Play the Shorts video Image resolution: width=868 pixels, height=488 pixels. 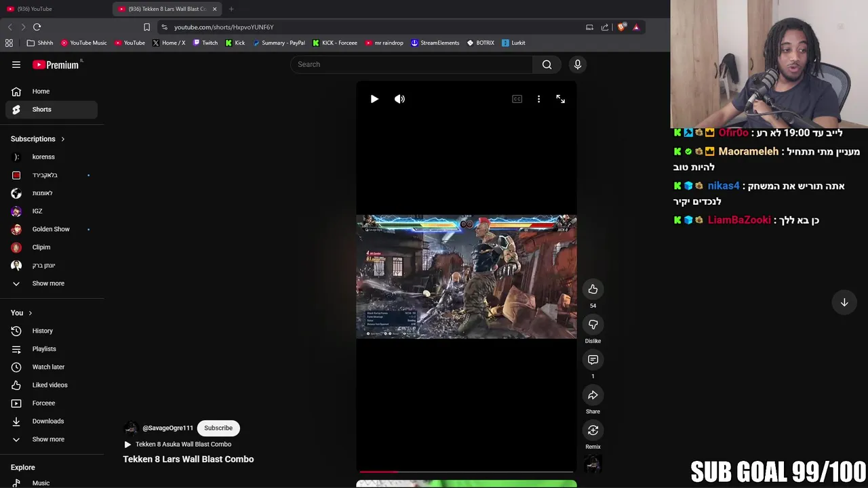(374, 99)
